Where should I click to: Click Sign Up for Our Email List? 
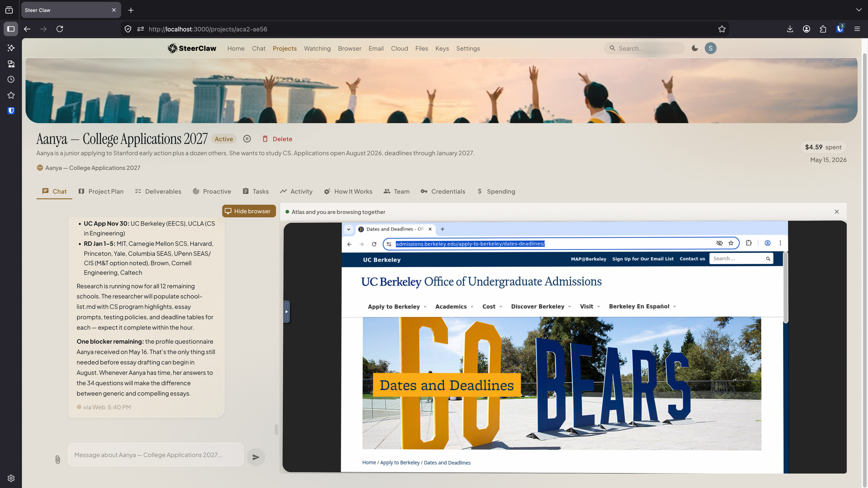[x=643, y=259]
